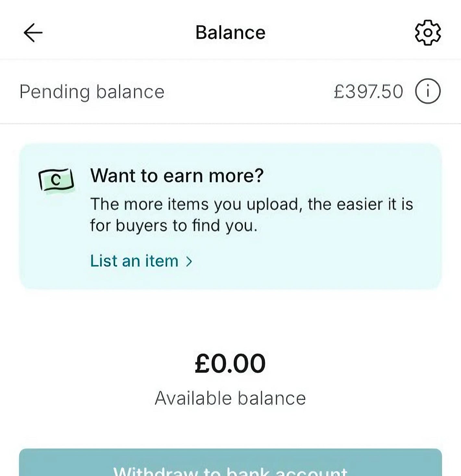461x476 pixels.
Task: Open balance settings via gear icon
Action: tap(428, 33)
